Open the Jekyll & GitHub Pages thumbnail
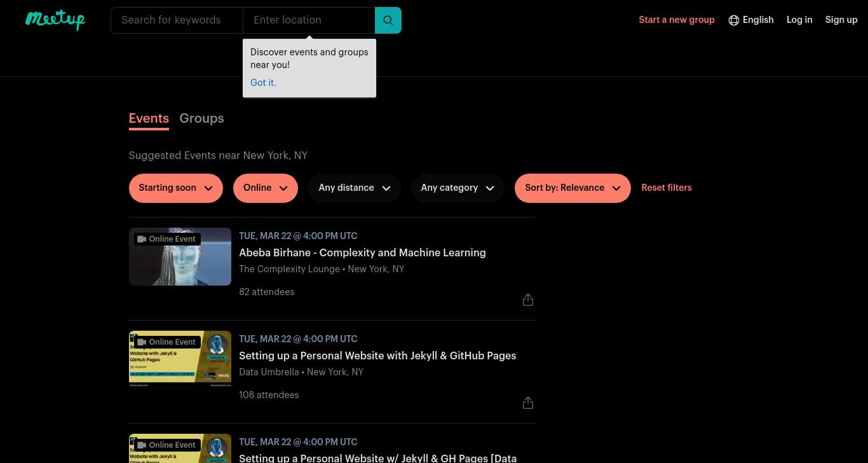Screen dimensions: 868x463 (x=180, y=359)
